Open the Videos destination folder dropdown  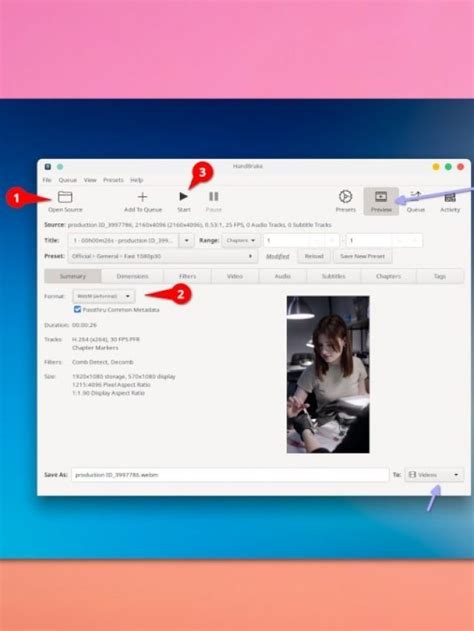pos(434,475)
